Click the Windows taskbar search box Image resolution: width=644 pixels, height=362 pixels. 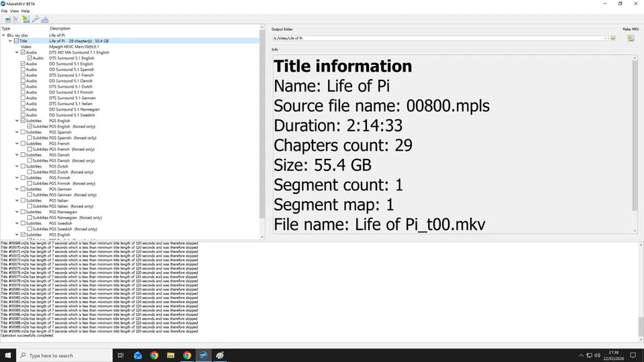point(64,355)
